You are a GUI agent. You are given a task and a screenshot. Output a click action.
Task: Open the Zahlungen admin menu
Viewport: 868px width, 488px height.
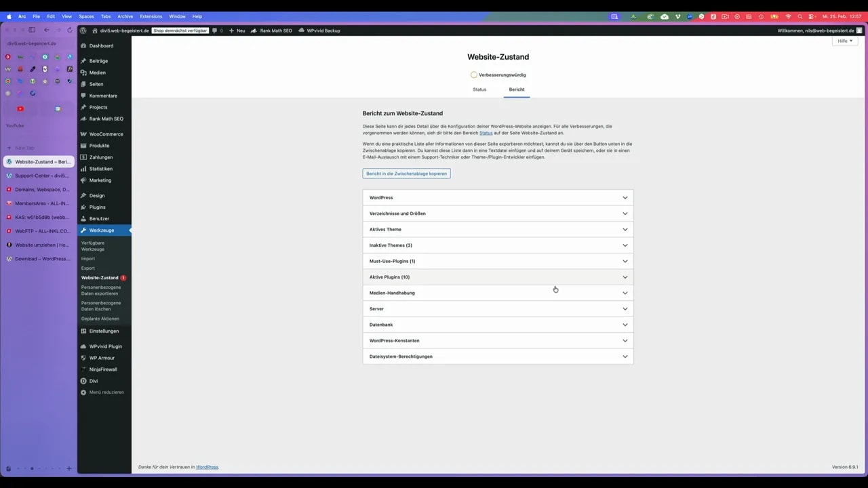(100, 157)
